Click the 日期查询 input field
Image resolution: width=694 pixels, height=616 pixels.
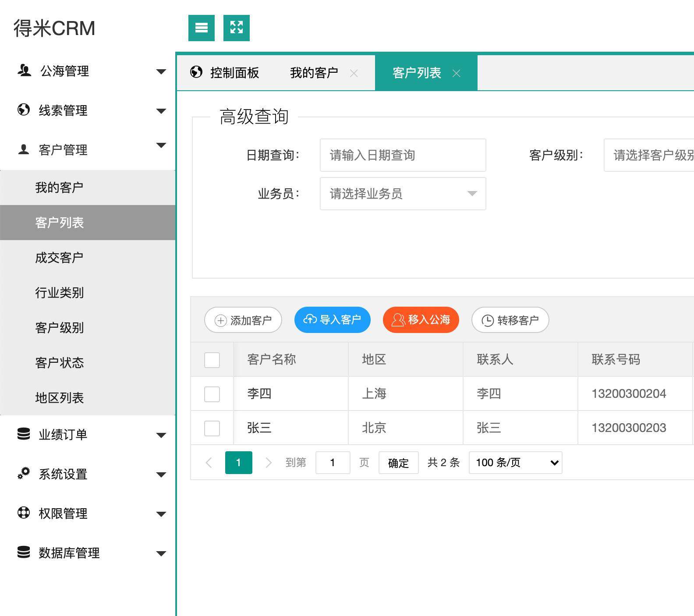click(x=403, y=155)
